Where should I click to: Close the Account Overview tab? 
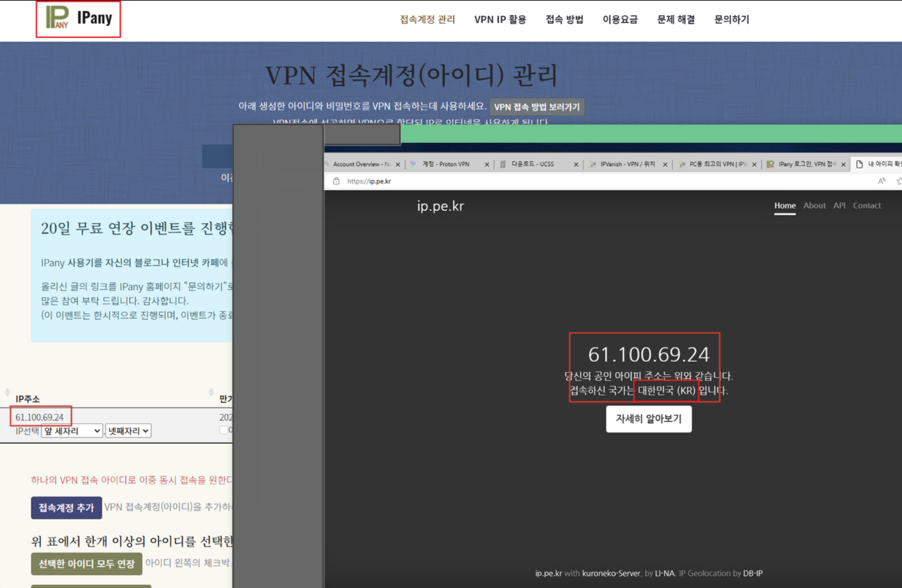(x=398, y=165)
